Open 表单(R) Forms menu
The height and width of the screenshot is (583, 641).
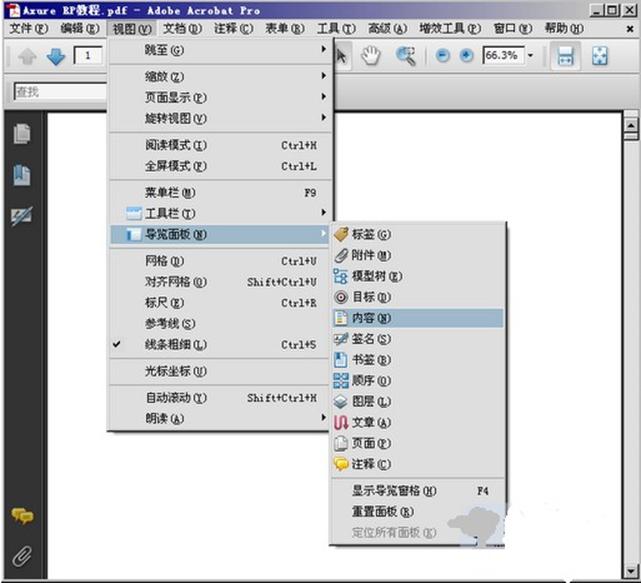point(285,29)
